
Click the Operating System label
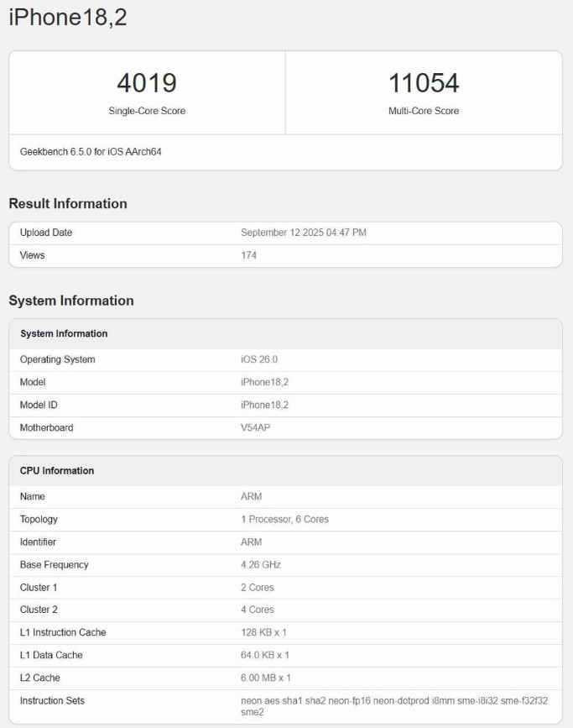point(58,359)
